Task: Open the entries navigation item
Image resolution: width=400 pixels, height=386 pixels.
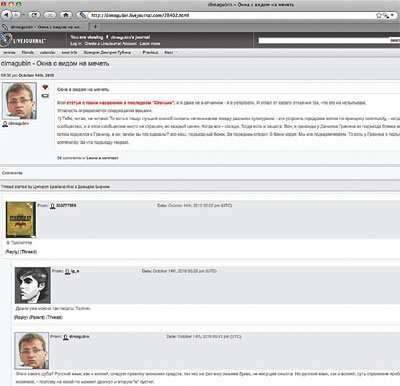Action: [9, 52]
